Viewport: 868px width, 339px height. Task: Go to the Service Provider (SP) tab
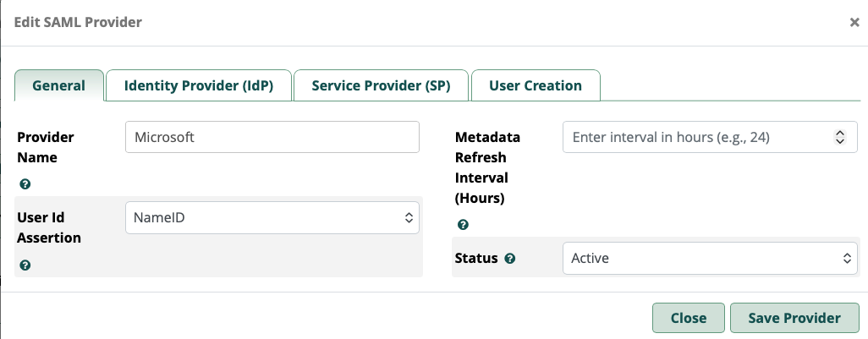381,85
